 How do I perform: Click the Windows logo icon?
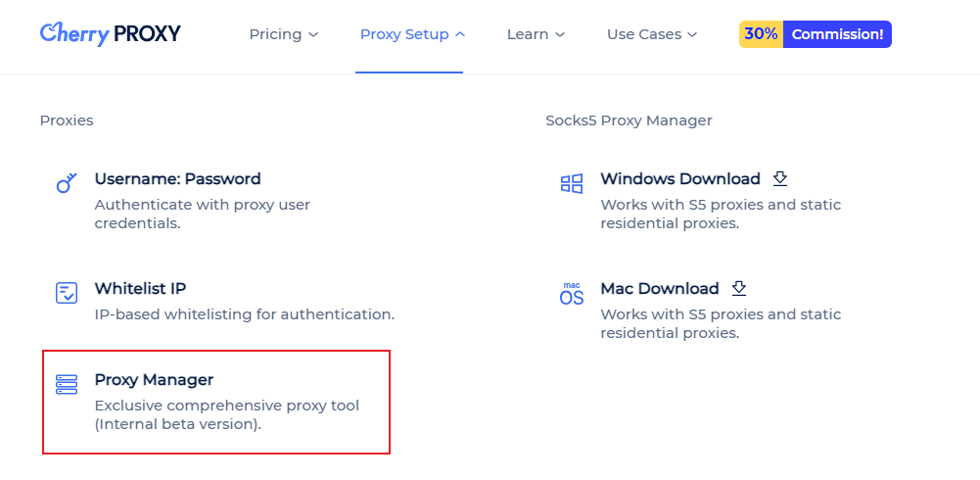coord(572,183)
